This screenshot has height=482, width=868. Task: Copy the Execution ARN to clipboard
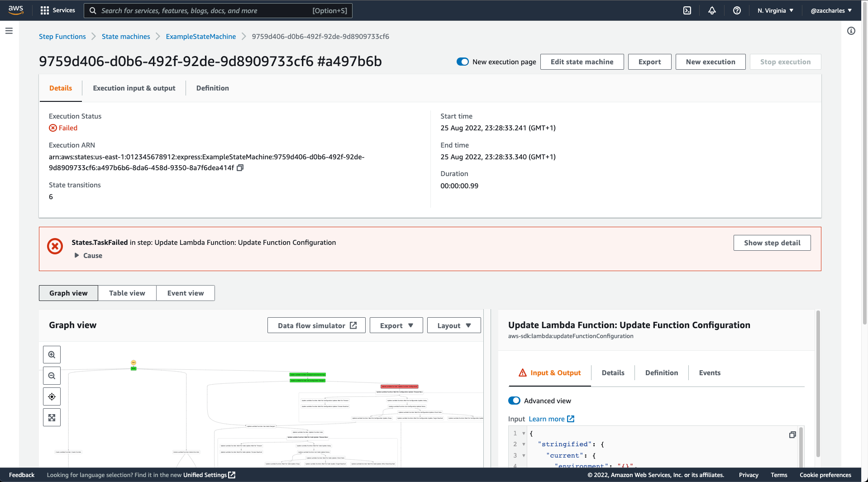pyautogui.click(x=240, y=168)
